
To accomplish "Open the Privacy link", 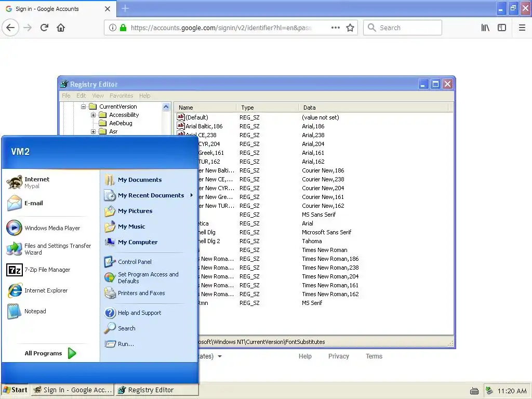I will (x=339, y=356).
